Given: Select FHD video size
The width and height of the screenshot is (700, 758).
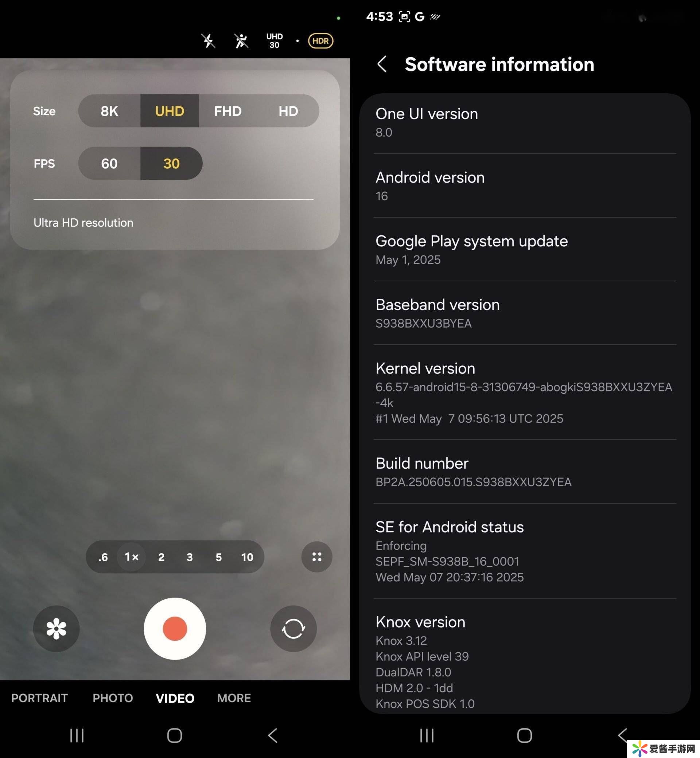Looking at the screenshot, I should pos(227,111).
